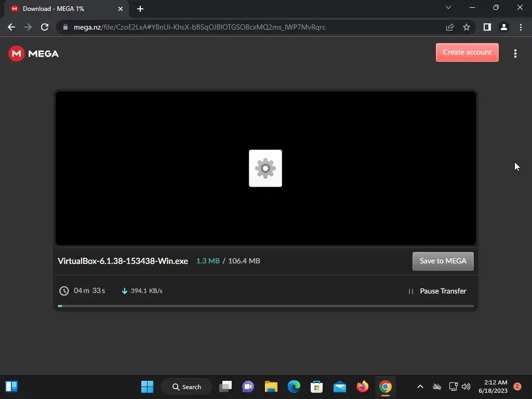Click the taskbar Search box

pyautogui.click(x=187, y=387)
